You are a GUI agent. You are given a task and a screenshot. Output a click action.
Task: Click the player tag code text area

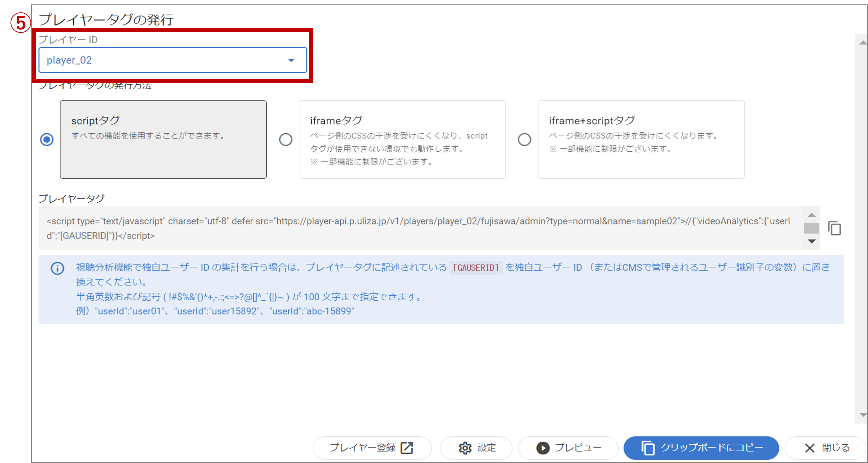418,228
